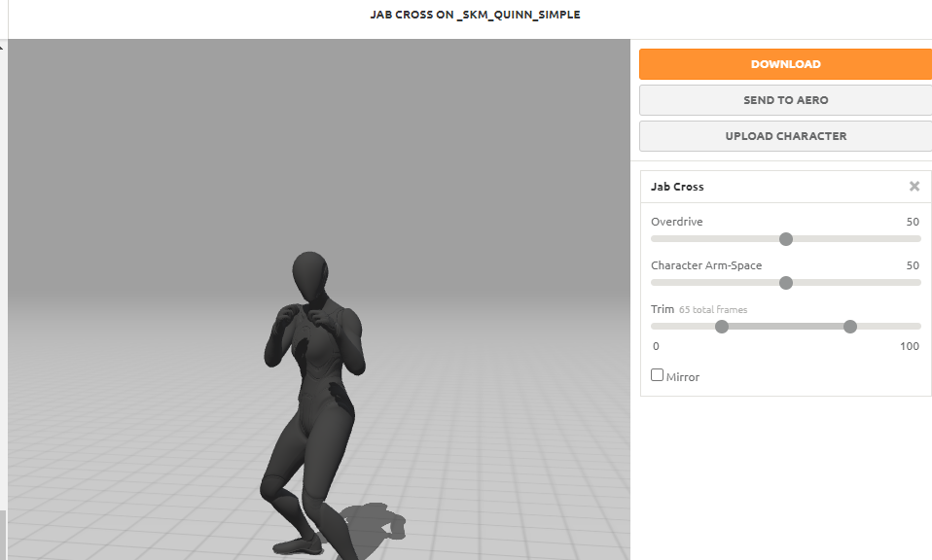This screenshot has height=560, width=932.
Task: Click the orange Download button
Action: pyautogui.click(x=785, y=64)
